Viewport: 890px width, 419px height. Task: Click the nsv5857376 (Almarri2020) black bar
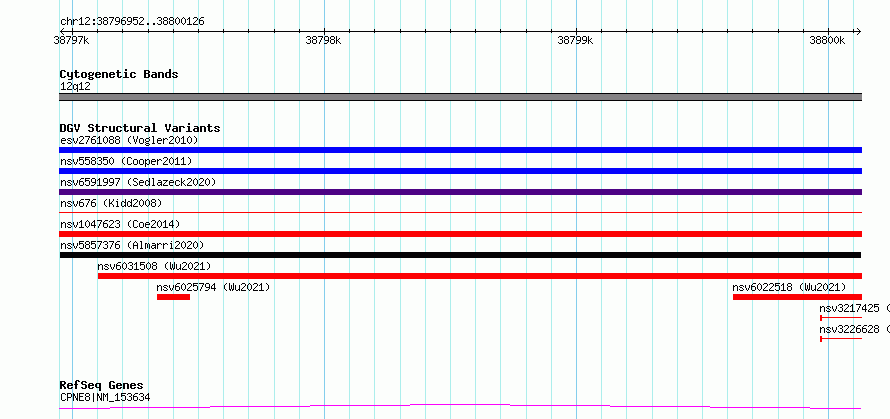[460, 255]
